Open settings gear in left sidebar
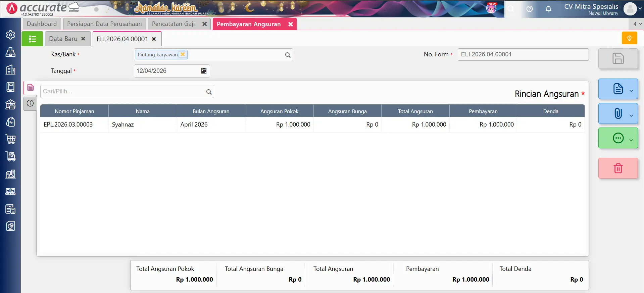The height and width of the screenshot is (293, 644). pyautogui.click(x=10, y=35)
